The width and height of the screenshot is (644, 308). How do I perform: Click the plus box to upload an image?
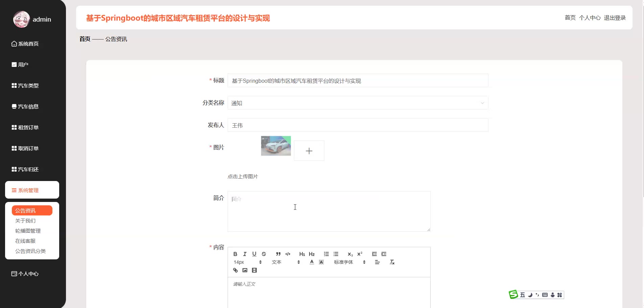point(309,151)
